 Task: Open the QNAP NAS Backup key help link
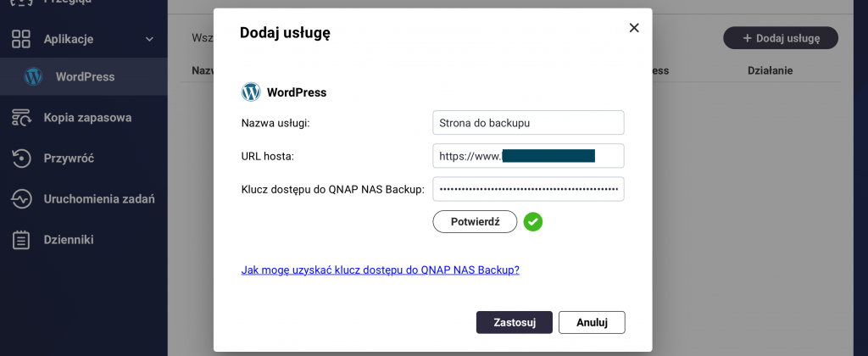[x=381, y=270]
